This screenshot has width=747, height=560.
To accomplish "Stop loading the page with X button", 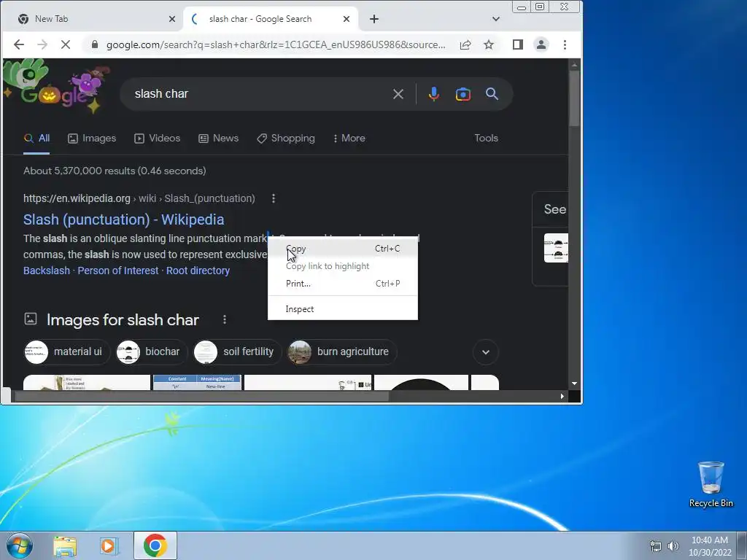I will tap(66, 44).
